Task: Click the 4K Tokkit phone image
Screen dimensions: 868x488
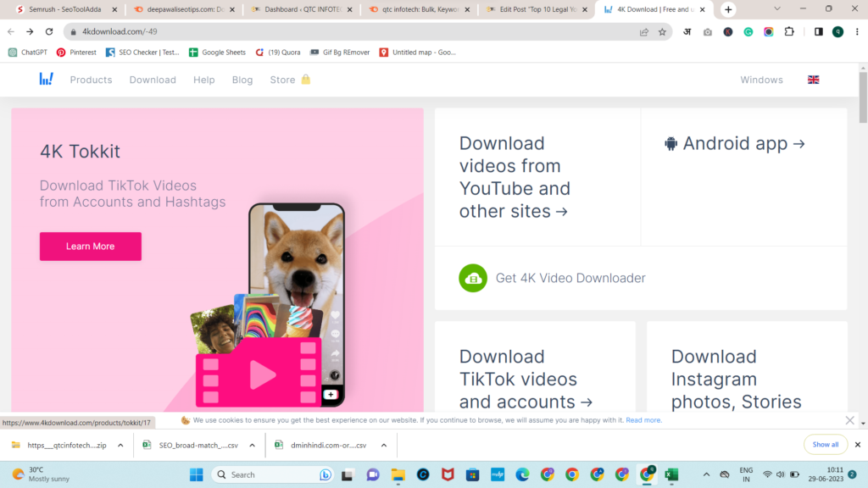Action: (x=297, y=304)
